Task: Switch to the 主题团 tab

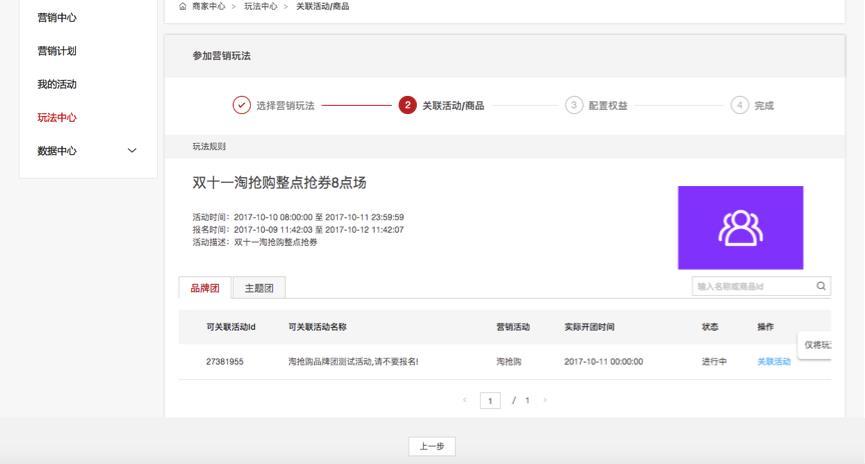Action: [259, 287]
